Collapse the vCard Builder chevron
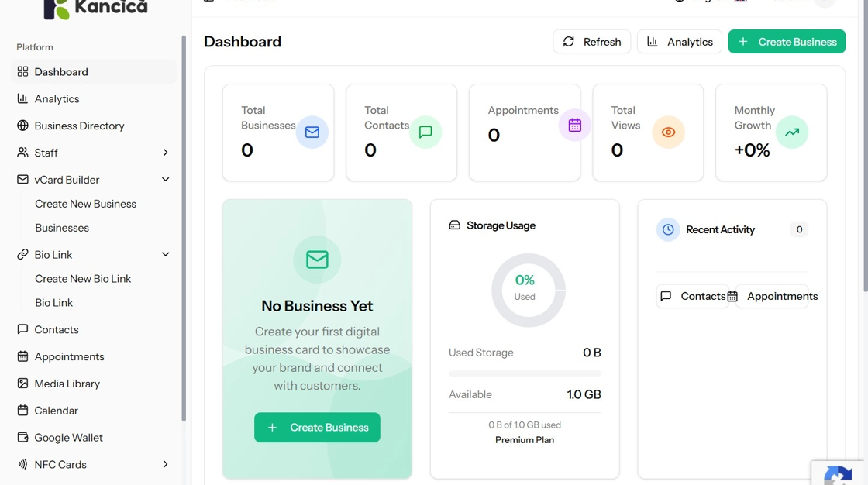Screen dimensions: 868x485 [x=165, y=180]
